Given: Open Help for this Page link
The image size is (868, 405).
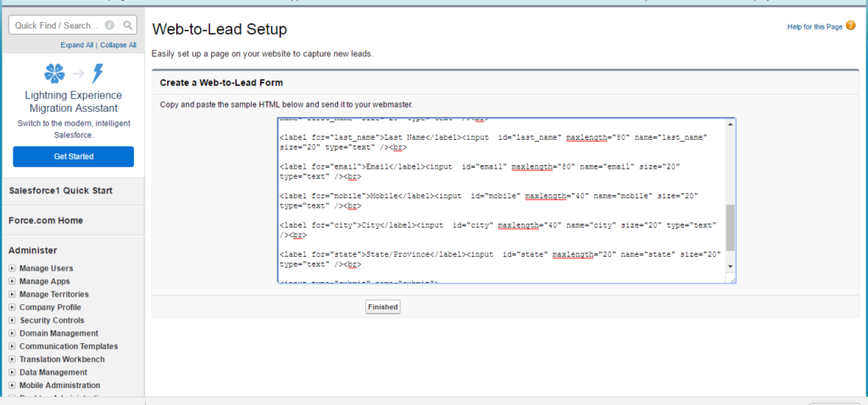Looking at the screenshot, I should pos(815,26).
